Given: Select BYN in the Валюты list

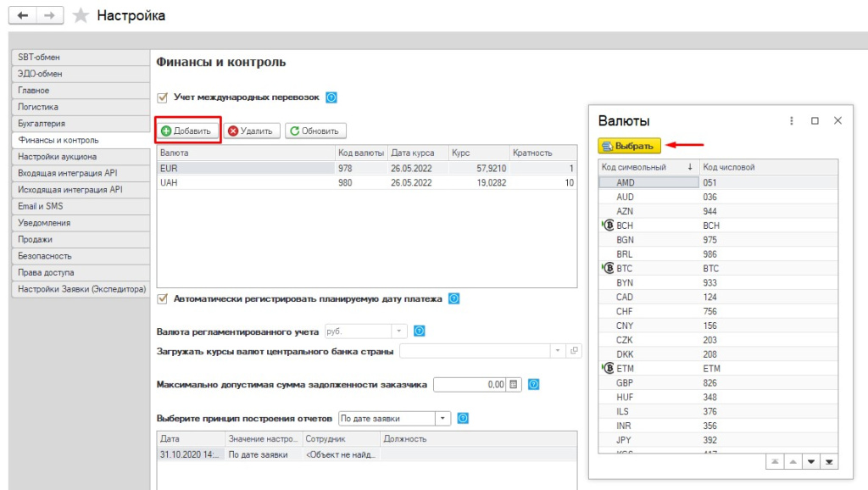Looking at the screenshot, I should 718,282.
